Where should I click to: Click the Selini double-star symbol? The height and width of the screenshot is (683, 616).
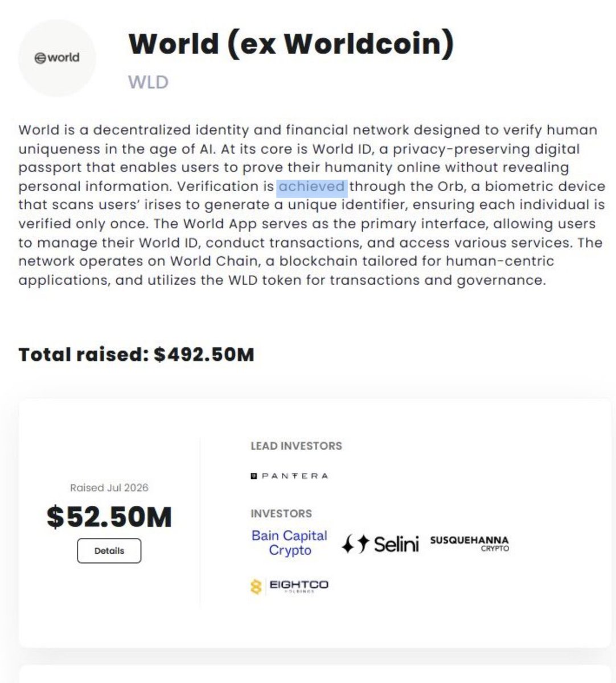tap(356, 544)
